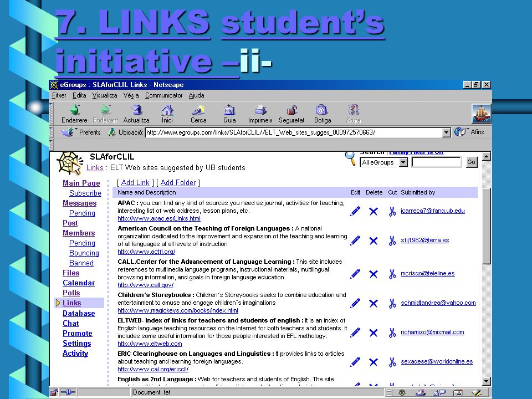This screenshot has height=399, width=532.
Task: Open http://www.actfl.org/ link
Action: pyautogui.click(x=146, y=252)
